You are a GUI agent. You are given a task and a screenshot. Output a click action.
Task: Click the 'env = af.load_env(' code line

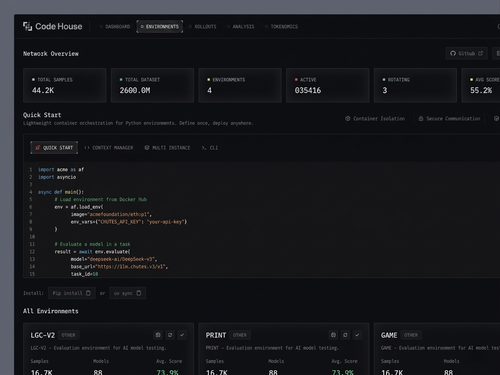click(x=79, y=207)
